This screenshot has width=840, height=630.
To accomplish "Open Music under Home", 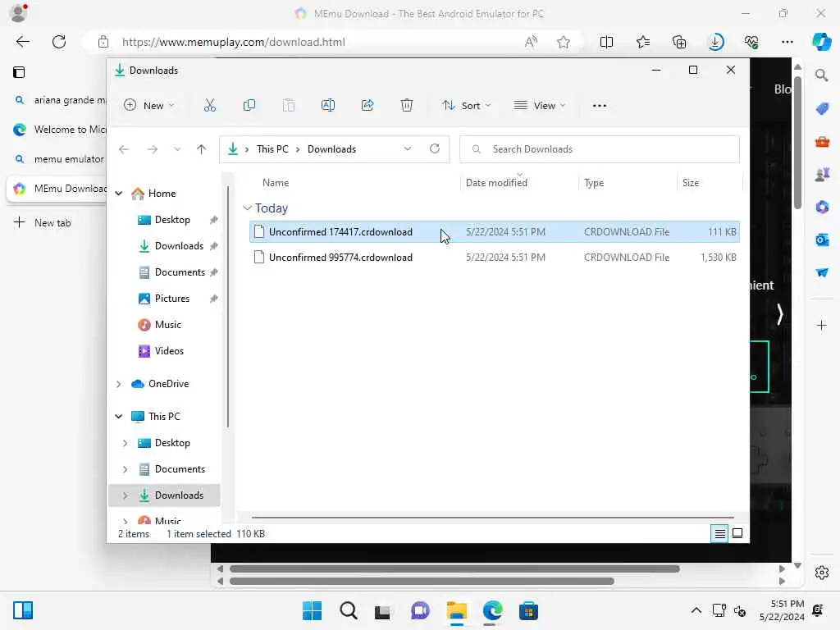I will tap(167, 325).
